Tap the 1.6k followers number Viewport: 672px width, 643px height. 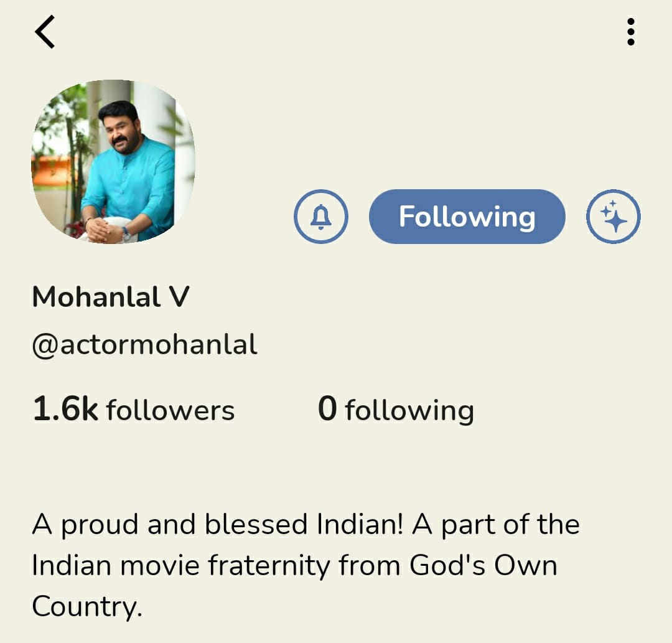(65, 410)
